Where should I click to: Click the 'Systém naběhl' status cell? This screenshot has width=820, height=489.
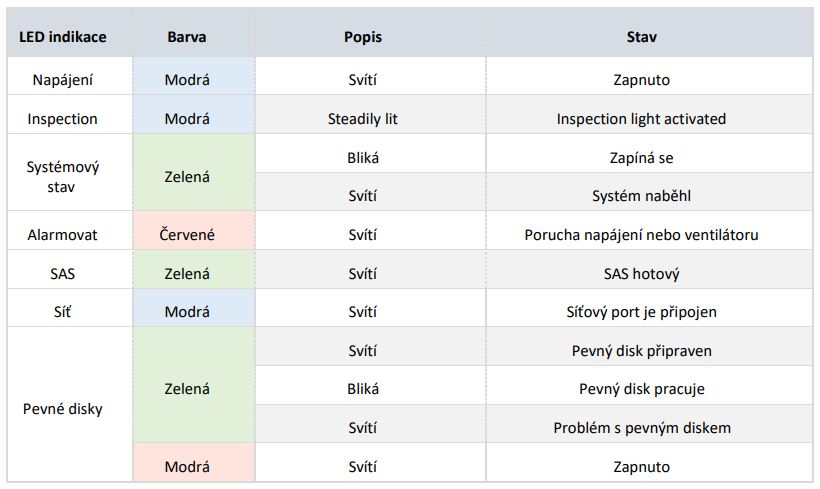click(x=641, y=196)
